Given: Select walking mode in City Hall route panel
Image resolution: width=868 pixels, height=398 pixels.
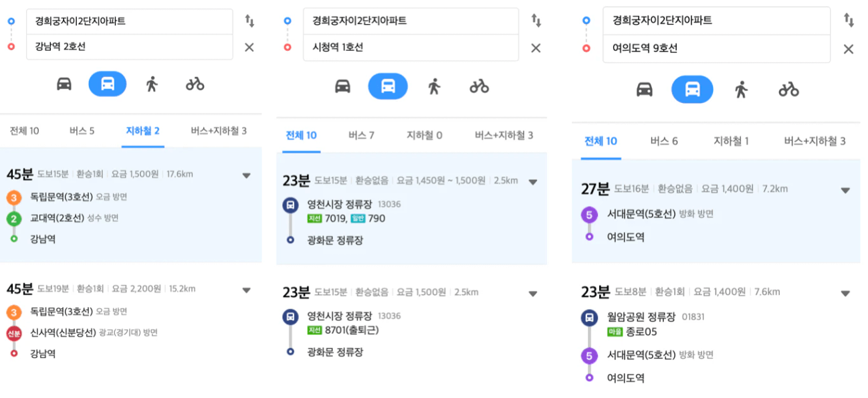Looking at the screenshot, I should click(434, 86).
